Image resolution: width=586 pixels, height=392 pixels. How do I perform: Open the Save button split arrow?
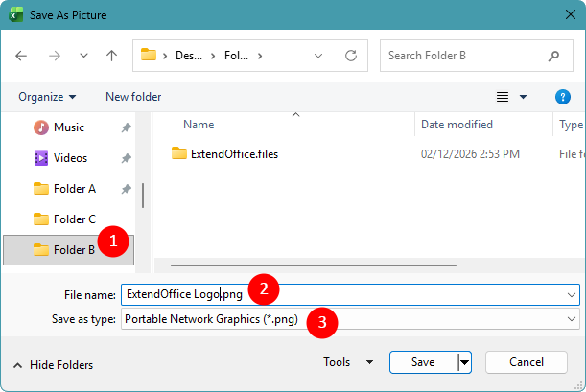[464, 362]
